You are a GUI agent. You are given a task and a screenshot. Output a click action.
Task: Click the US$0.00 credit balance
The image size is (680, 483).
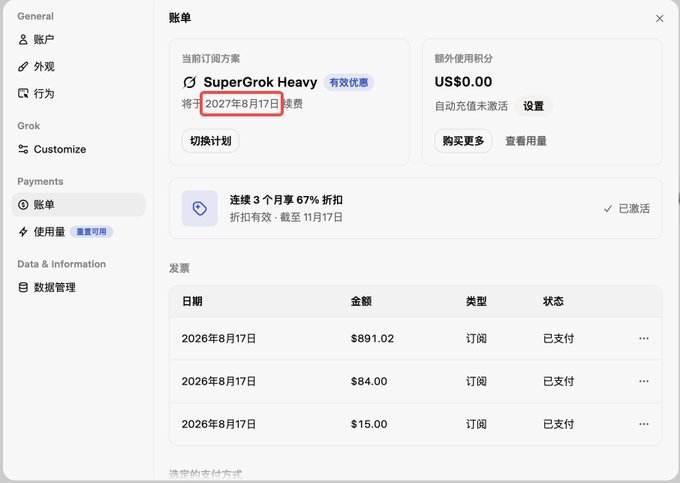[463, 82]
